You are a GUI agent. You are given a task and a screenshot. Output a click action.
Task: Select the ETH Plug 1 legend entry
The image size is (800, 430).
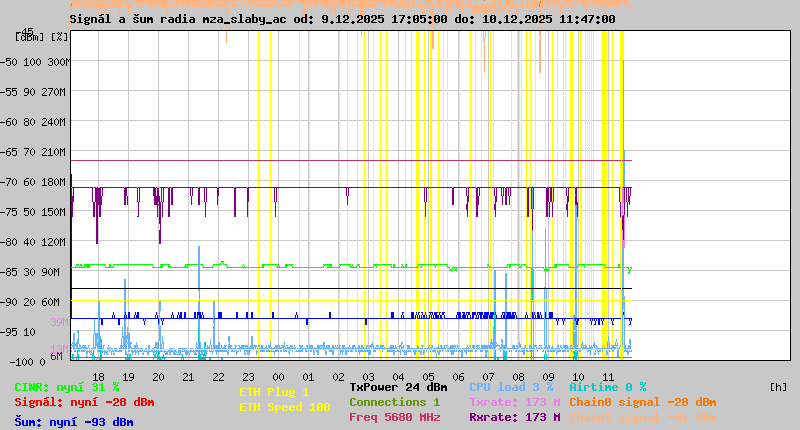274,392
